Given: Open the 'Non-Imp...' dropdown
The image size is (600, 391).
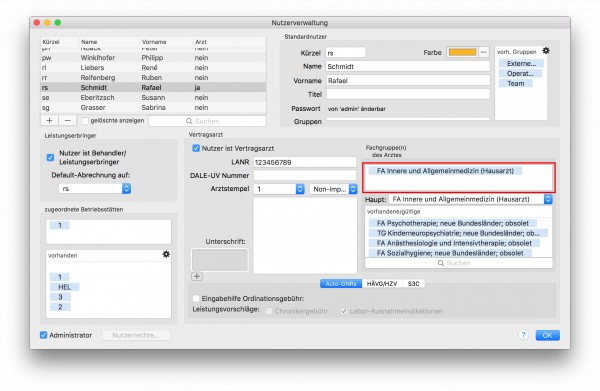Looking at the screenshot, I should point(333,189).
